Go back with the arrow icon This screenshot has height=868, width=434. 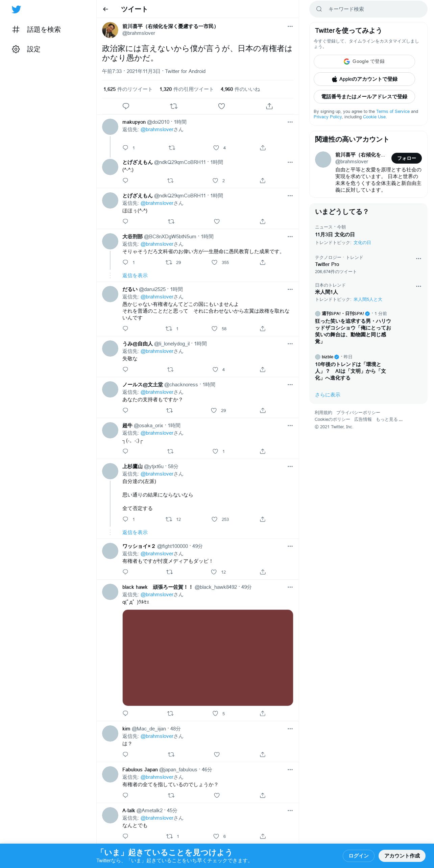click(x=105, y=9)
